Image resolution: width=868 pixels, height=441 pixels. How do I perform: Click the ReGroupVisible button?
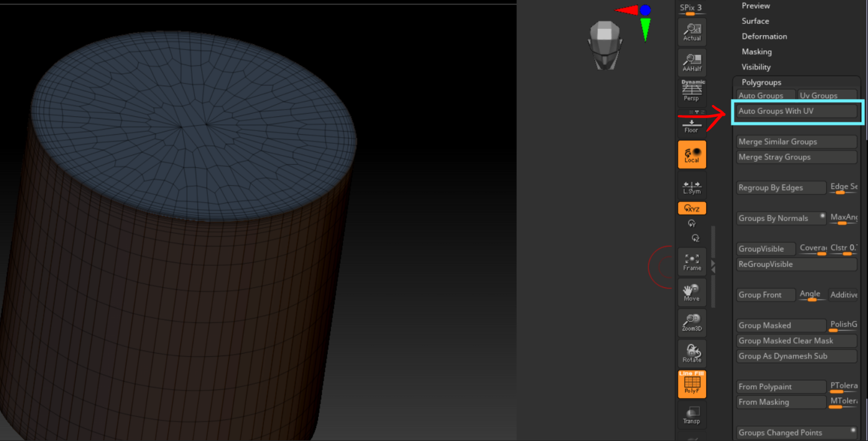coord(797,264)
